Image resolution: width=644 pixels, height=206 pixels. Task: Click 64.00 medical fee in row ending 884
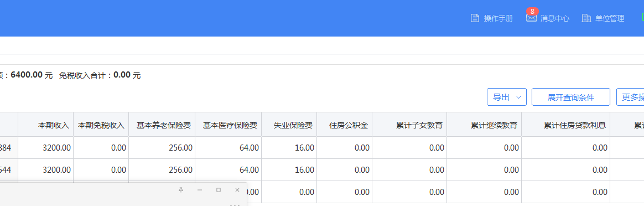coord(249,148)
